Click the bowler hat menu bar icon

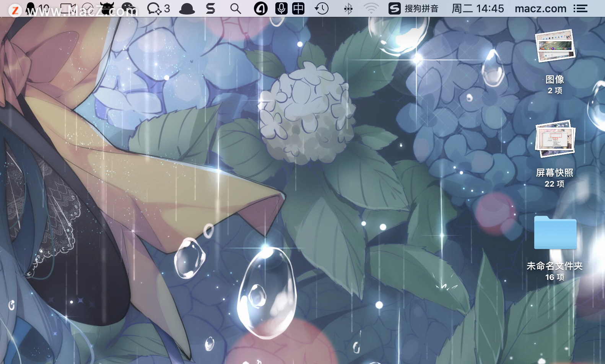pos(187,8)
